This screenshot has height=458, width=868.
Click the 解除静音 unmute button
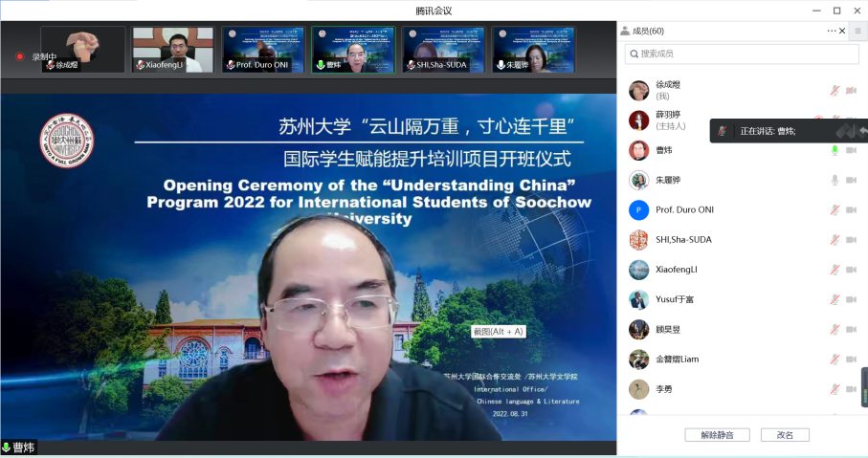[x=717, y=435]
